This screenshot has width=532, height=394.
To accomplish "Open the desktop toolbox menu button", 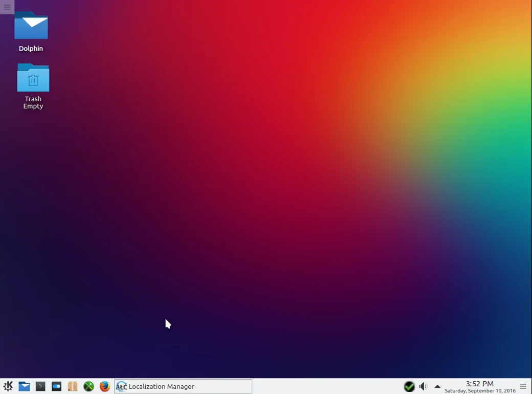I will (x=7, y=7).
